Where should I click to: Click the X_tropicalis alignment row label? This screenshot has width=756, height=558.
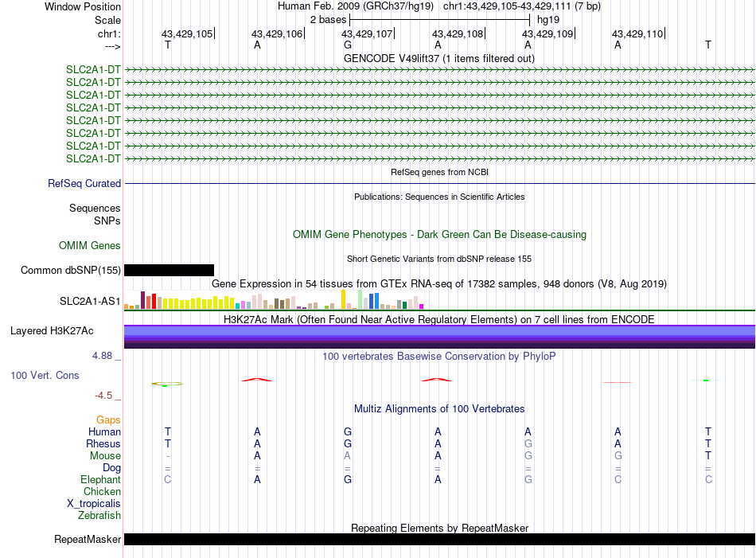coord(94,504)
